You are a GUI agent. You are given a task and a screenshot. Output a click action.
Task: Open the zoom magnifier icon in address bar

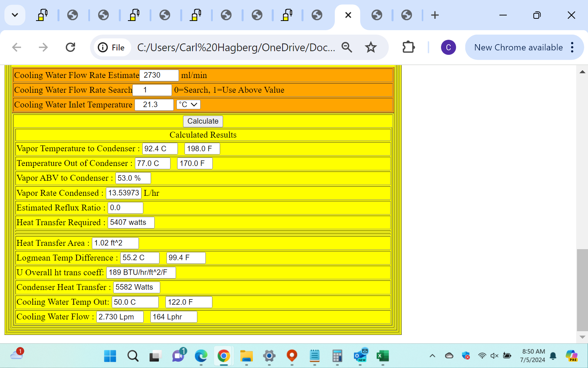(347, 47)
